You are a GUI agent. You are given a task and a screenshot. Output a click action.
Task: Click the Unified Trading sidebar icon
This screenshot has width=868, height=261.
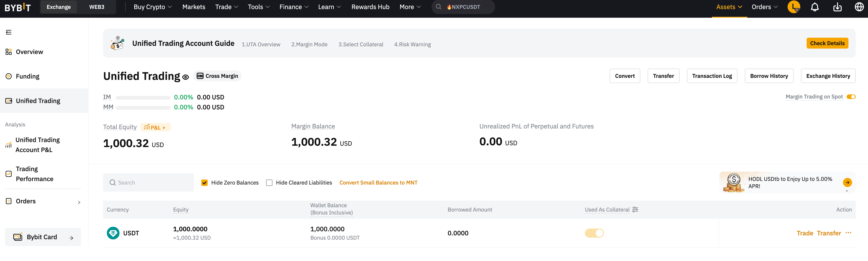[x=9, y=101]
